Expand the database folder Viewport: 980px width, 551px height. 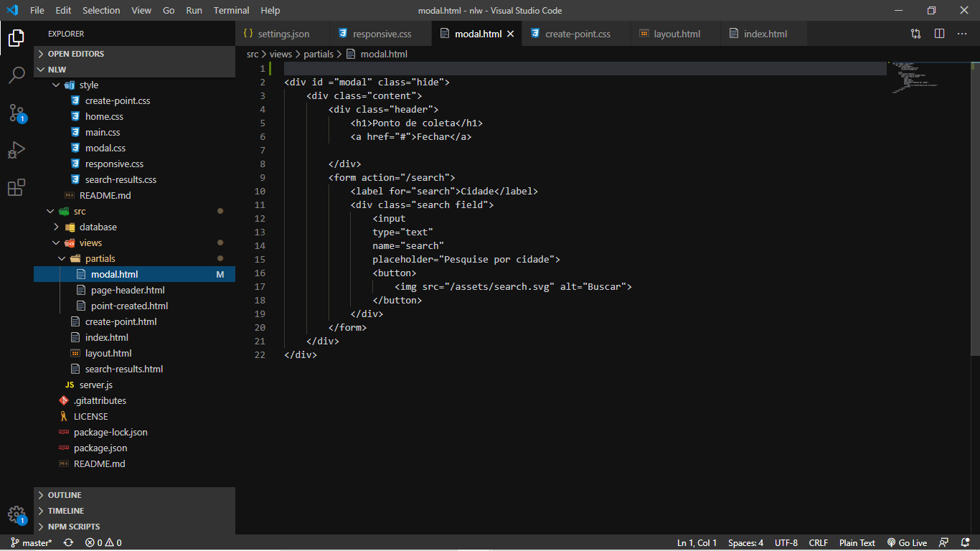[134, 227]
